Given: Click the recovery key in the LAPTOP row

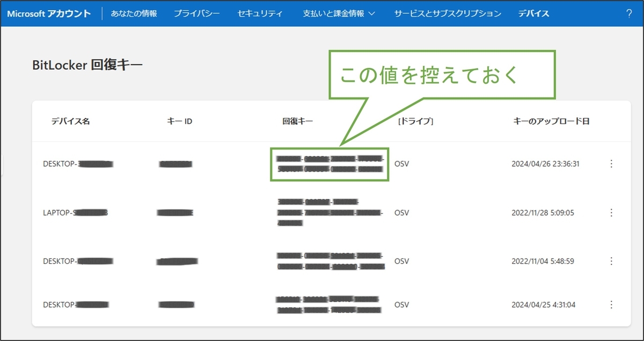Looking at the screenshot, I should point(330,212).
